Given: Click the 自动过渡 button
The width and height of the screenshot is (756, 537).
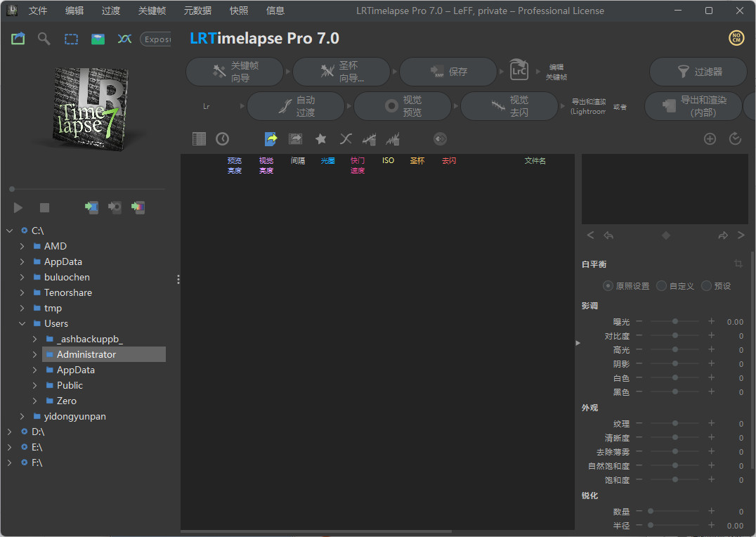Looking at the screenshot, I should (x=296, y=106).
